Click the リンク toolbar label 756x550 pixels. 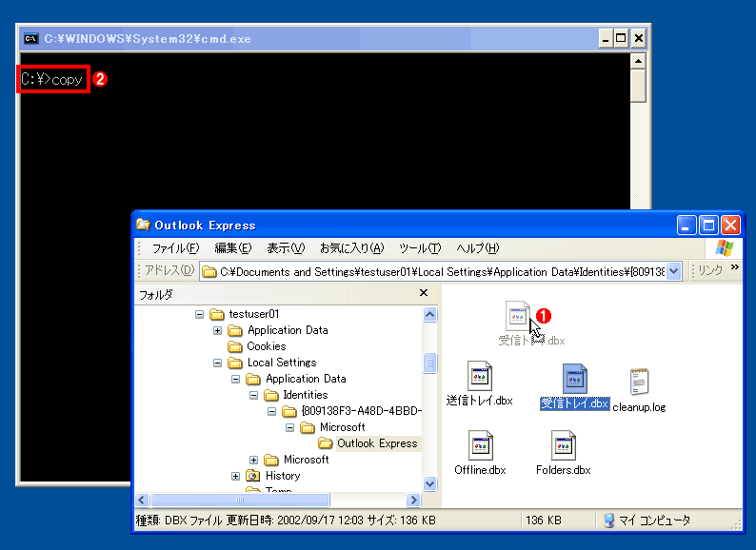(710, 270)
